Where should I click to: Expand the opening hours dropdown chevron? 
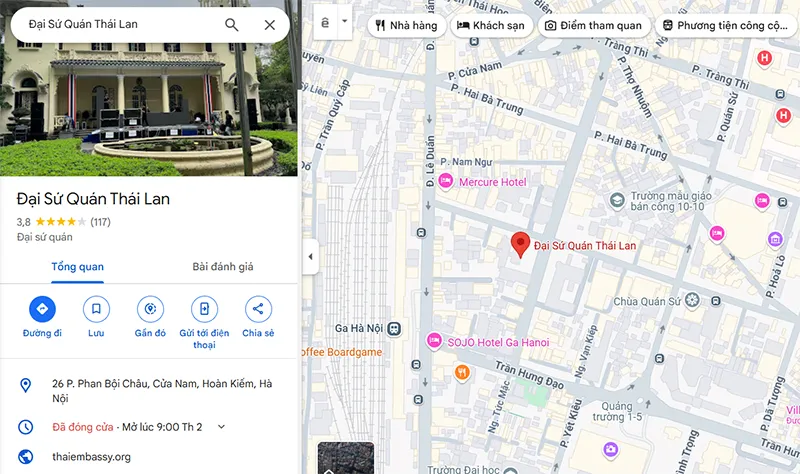[x=221, y=427]
